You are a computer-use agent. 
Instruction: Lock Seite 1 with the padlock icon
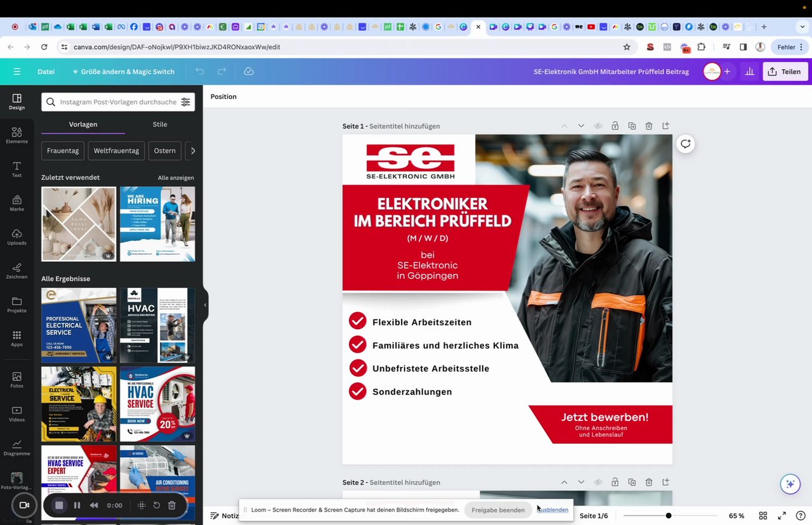(x=615, y=126)
